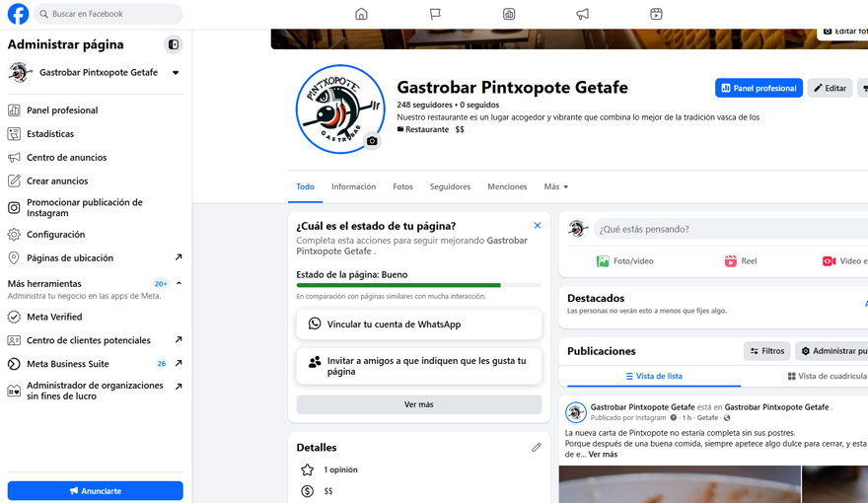Click the megaphone ads icon in top bar

tap(583, 14)
